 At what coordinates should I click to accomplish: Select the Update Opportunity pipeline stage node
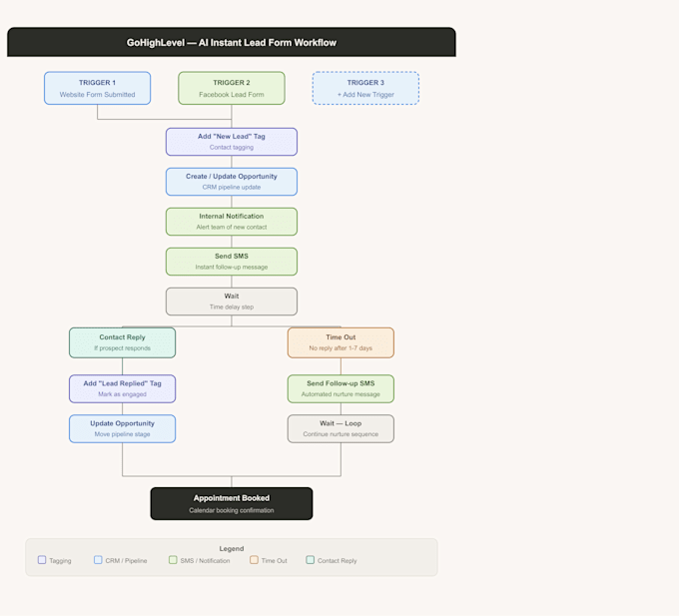(123, 429)
